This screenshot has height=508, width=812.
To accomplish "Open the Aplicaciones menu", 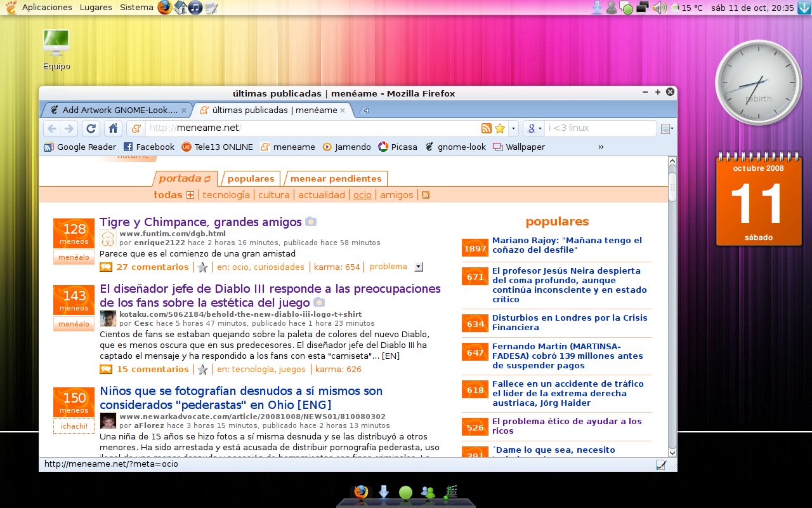I will 47,8.
